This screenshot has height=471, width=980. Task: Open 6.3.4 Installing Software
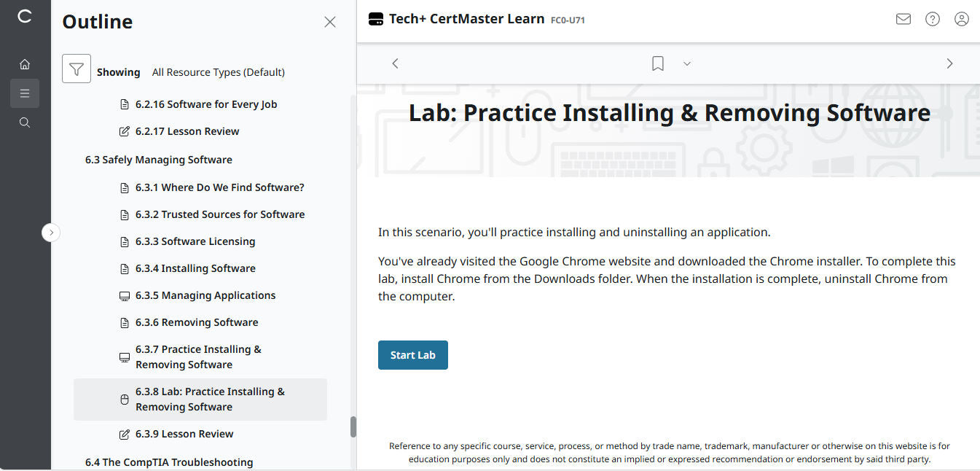pos(195,268)
